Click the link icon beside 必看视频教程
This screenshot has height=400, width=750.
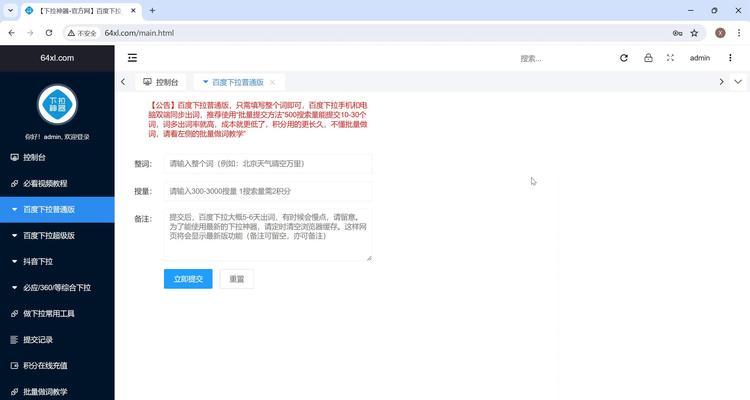[14, 183]
